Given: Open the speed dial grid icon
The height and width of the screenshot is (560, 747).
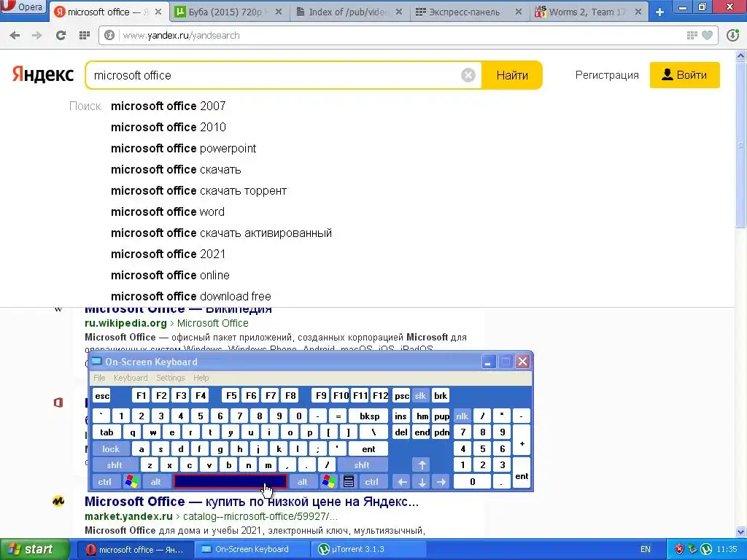Looking at the screenshot, I should [x=85, y=35].
